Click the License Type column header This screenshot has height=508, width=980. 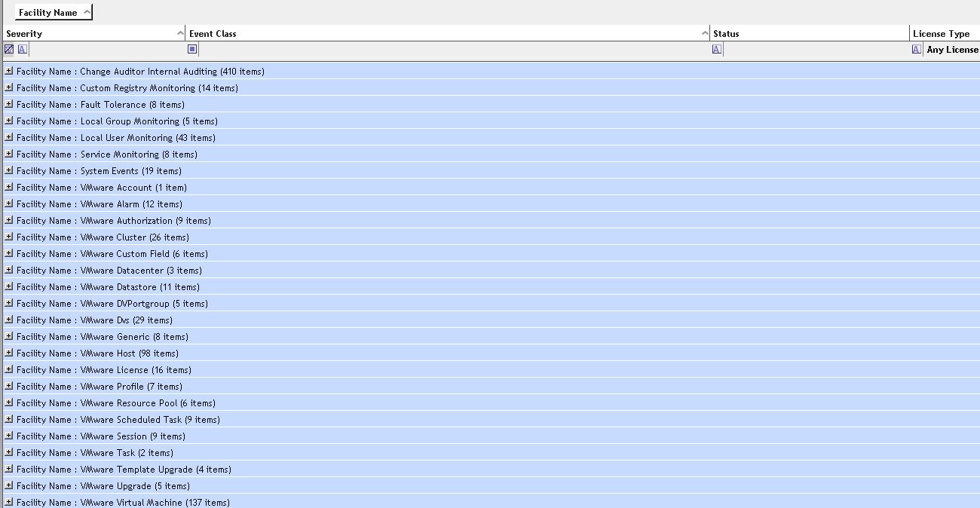942,34
